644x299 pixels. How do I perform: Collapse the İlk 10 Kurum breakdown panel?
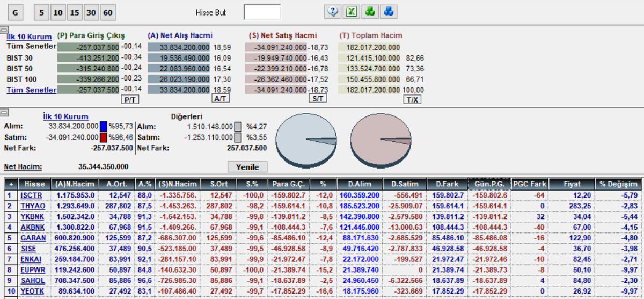[x=4, y=112]
